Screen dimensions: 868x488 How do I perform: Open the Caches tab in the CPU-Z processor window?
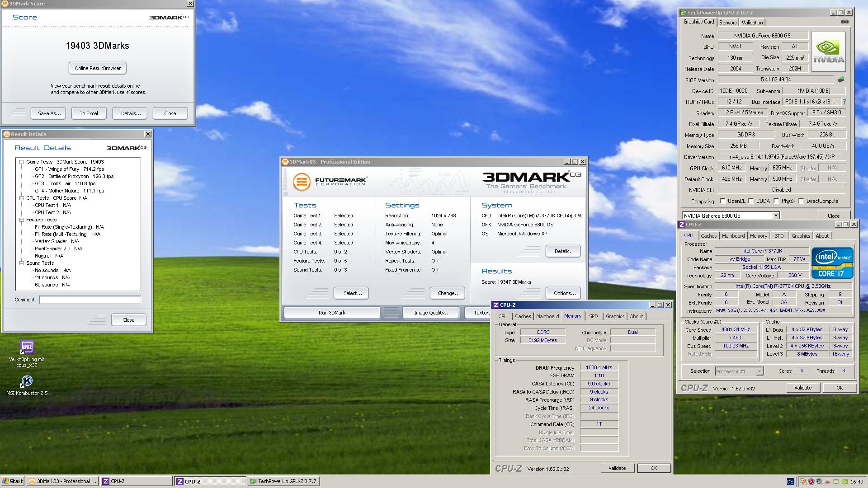[709, 236]
